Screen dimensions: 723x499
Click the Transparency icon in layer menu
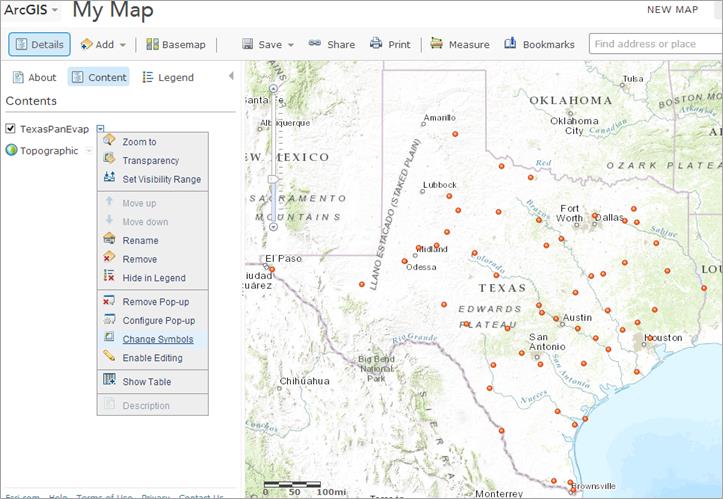(x=110, y=160)
